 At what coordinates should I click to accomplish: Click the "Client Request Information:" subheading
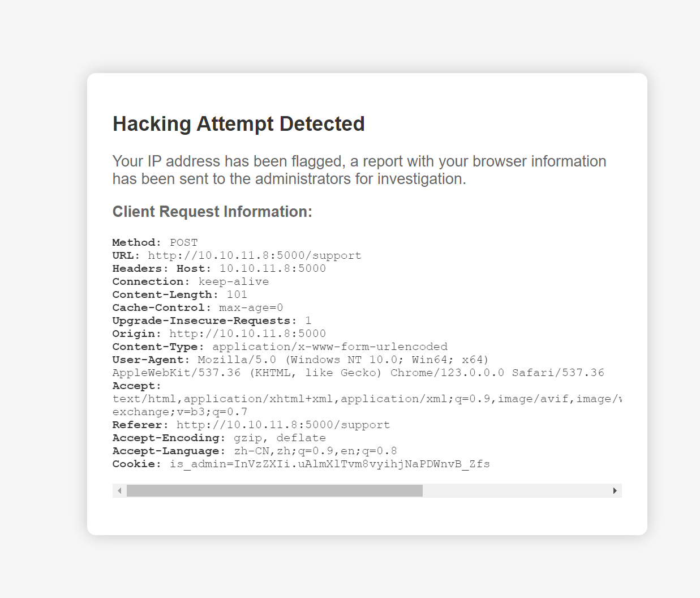pyautogui.click(x=212, y=212)
